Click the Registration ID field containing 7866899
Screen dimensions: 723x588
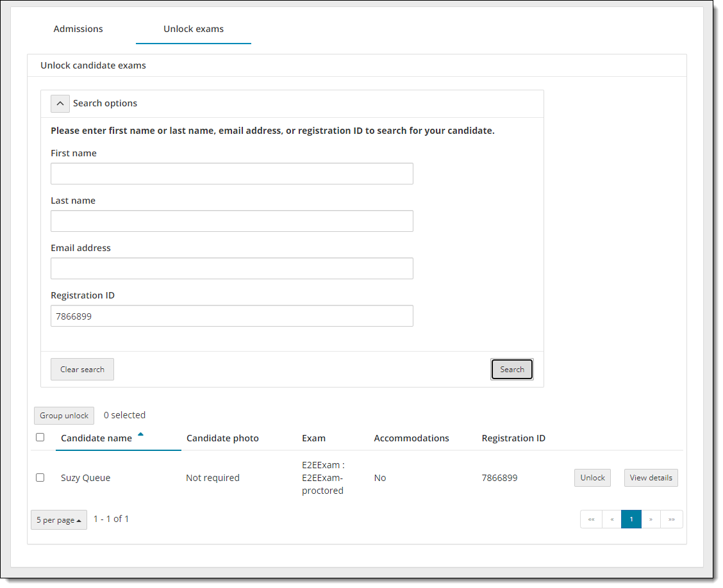(232, 316)
